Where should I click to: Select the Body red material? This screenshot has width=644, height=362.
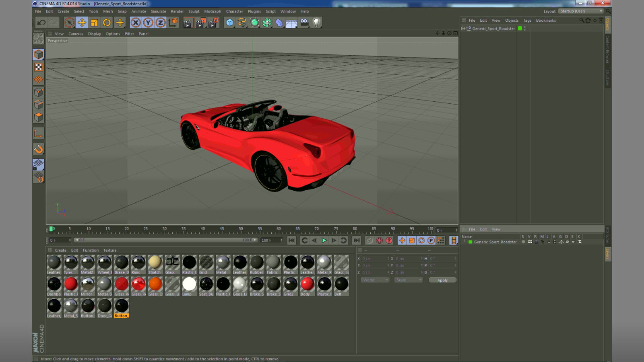307,286
